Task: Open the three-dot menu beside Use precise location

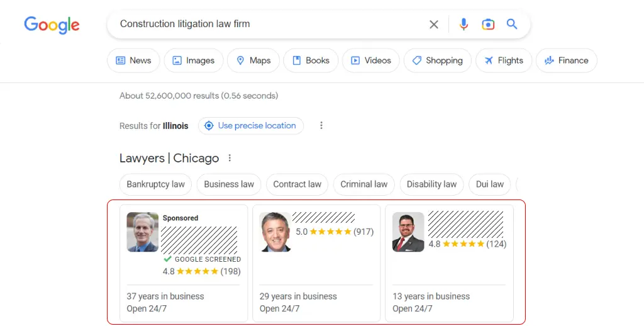Action: tap(321, 125)
